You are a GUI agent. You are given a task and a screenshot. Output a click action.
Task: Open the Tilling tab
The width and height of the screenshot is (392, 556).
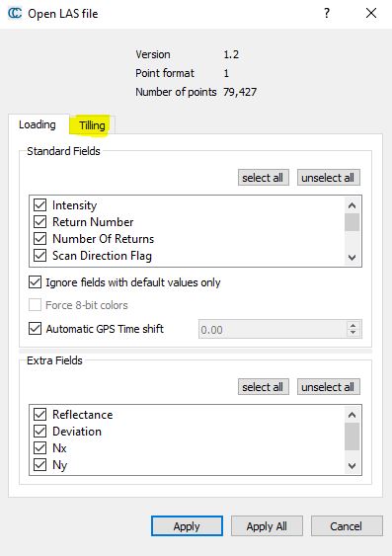(92, 125)
